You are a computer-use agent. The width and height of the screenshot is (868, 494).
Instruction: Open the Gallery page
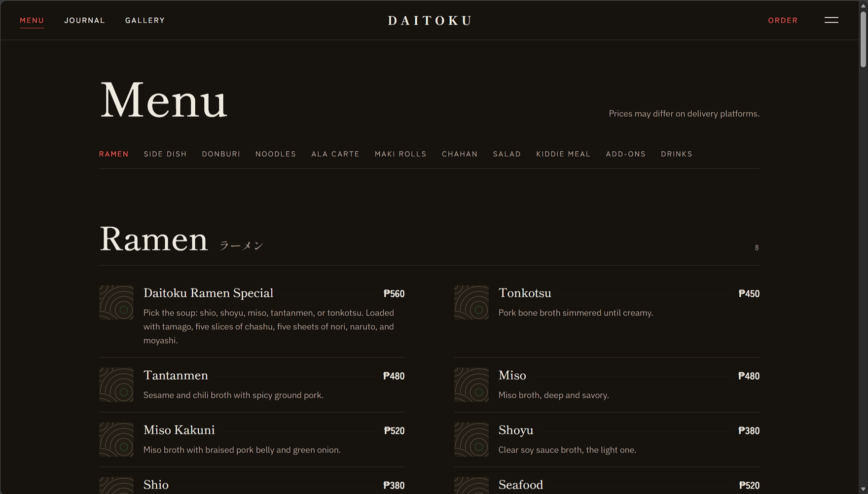pyautogui.click(x=145, y=20)
